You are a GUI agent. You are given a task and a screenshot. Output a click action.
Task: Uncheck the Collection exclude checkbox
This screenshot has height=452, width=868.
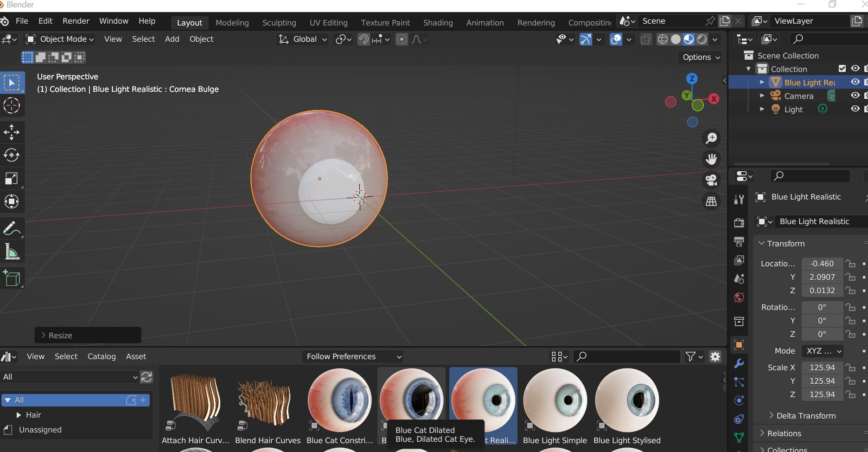[x=842, y=69]
